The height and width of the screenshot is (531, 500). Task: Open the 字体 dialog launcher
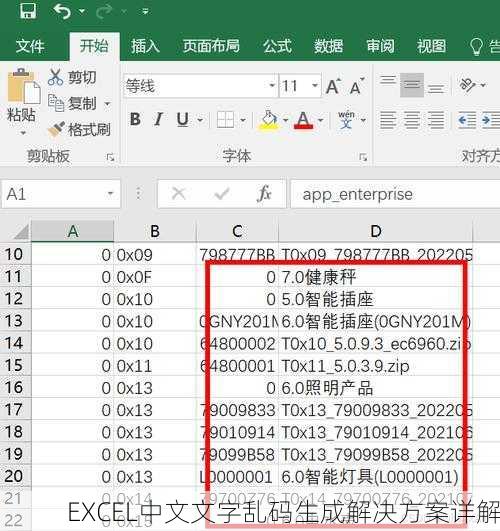(363, 157)
